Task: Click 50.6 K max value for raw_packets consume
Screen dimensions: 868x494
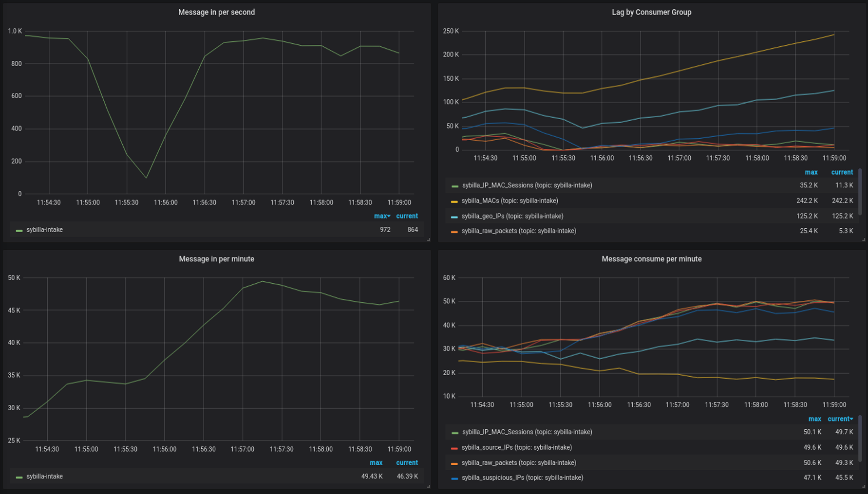Action: (812, 463)
